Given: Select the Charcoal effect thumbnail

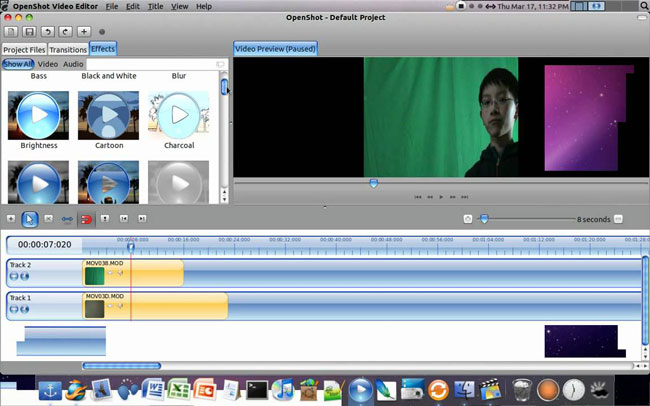Looking at the screenshot, I should point(179,115).
